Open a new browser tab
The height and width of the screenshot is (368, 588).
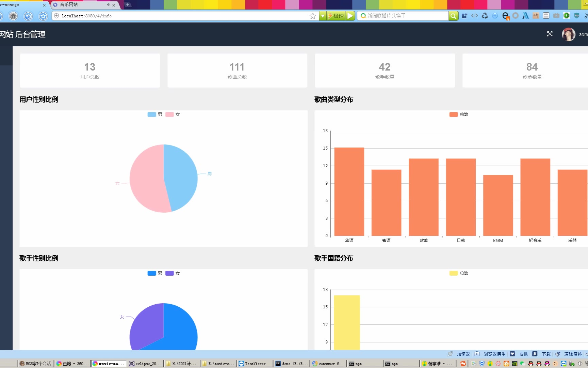coord(128,5)
